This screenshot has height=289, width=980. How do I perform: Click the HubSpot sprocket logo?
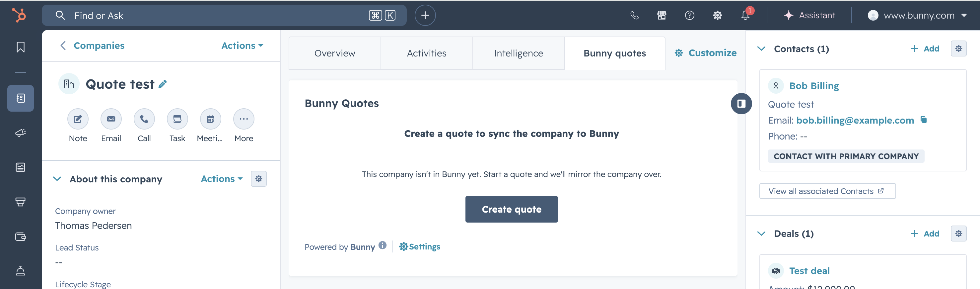[19, 15]
